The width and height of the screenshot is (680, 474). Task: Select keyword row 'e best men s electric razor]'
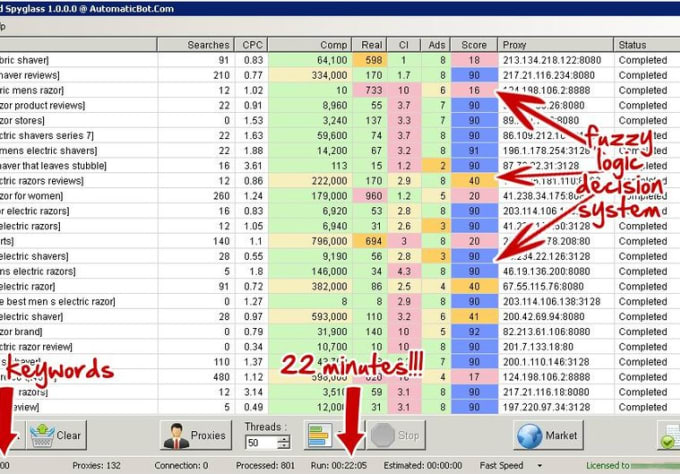(x=58, y=301)
